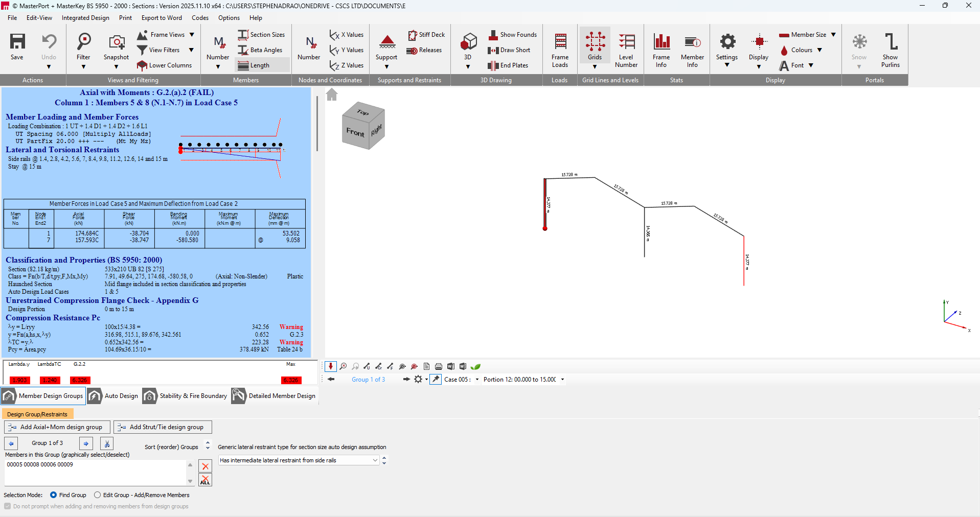Viewport: 980px width, 517px height.
Task: Open the Portion 12 dropdown
Action: click(x=562, y=380)
